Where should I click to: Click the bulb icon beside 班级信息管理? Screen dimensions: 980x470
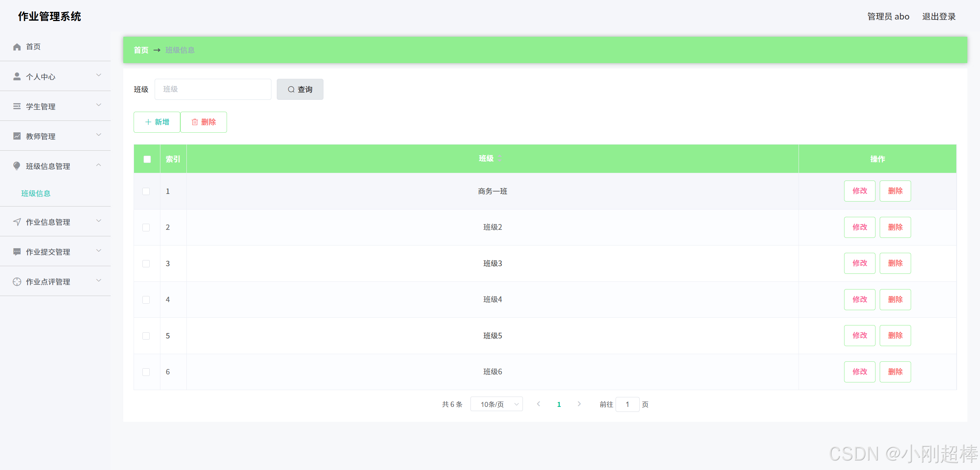point(17,166)
